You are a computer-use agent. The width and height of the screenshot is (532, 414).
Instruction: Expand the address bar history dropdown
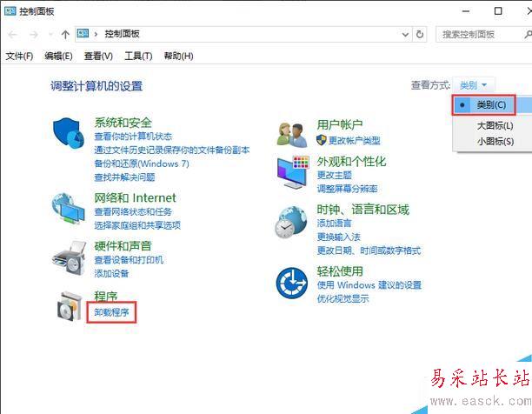point(405,34)
